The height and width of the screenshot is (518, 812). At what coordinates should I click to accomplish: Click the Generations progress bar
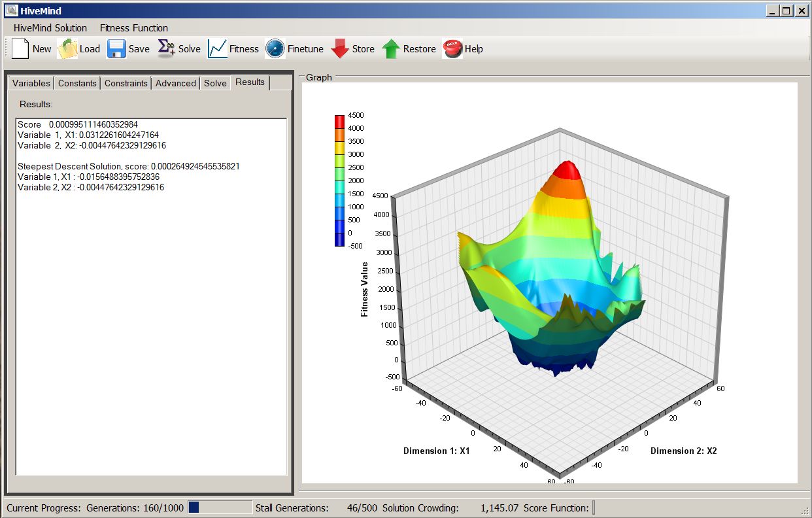click(220, 508)
